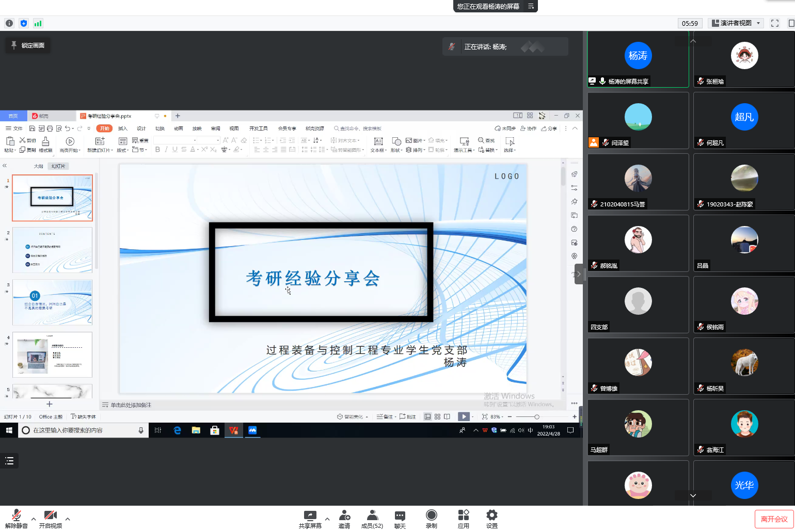Click the red 离开会议 button
Screen dimensions: 795x532
click(774, 519)
